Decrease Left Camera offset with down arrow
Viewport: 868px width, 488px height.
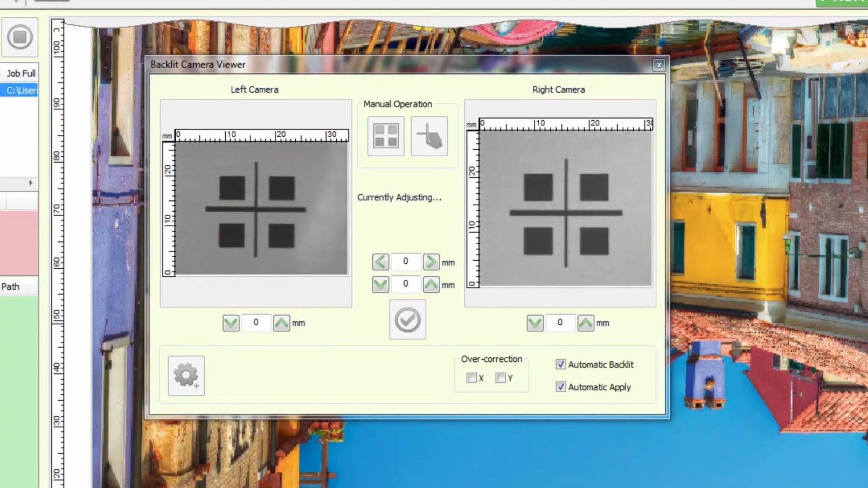point(231,323)
